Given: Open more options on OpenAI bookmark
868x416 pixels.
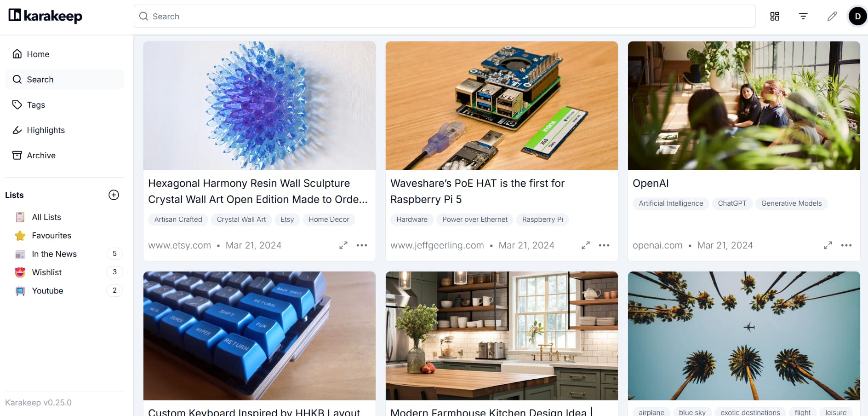Looking at the screenshot, I should tap(846, 245).
